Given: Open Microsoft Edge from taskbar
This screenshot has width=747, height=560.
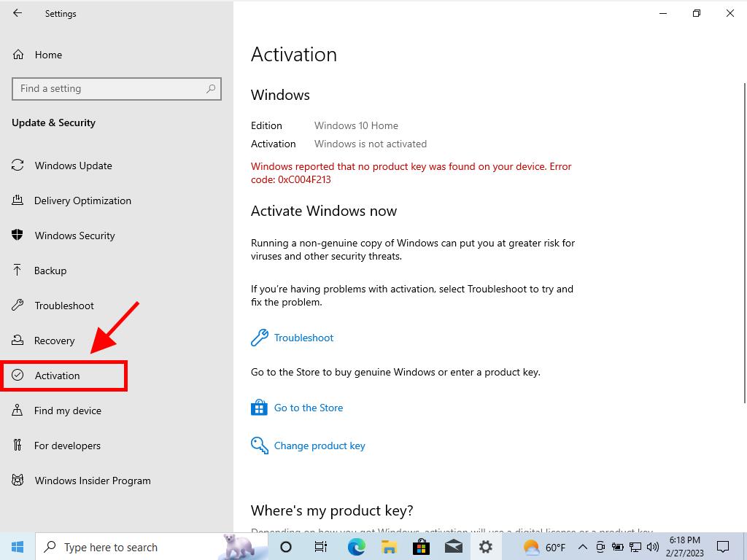Looking at the screenshot, I should (x=356, y=547).
